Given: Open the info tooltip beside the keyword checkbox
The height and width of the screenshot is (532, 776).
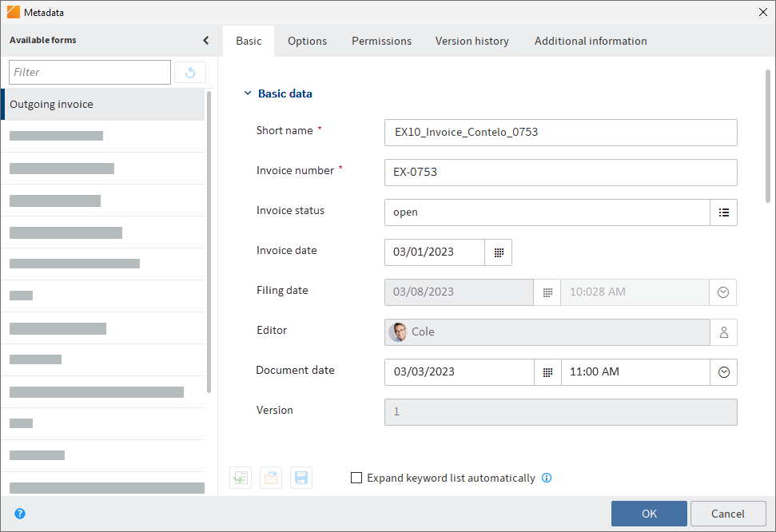Looking at the screenshot, I should (x=547, y=478).
